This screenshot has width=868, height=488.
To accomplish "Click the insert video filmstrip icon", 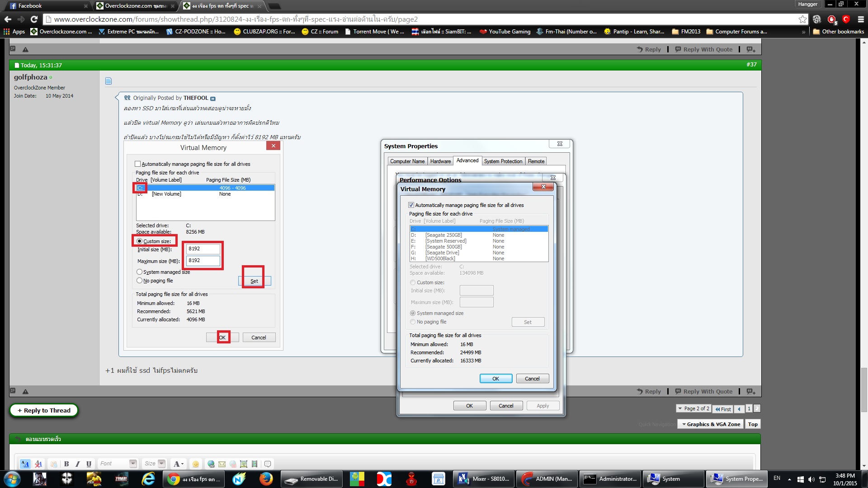I will tap(255, 464).
